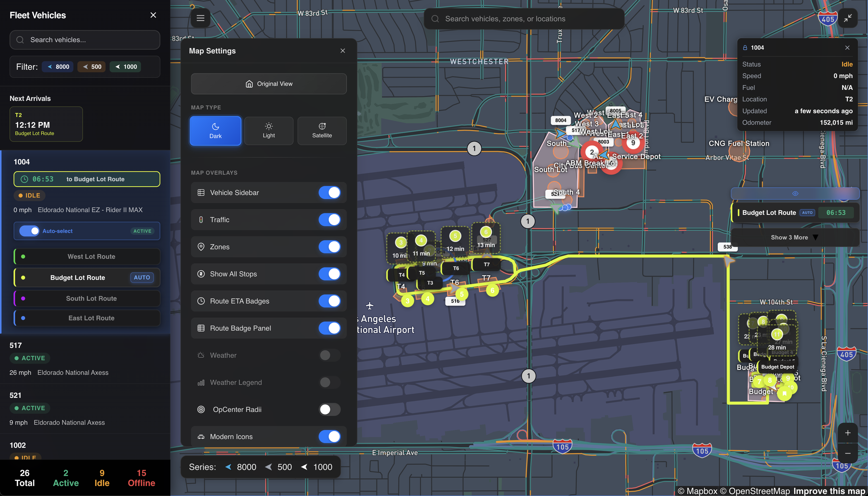Screen dimensions: 868x496
Task: Enable the OpCenter Radii toggle
Action: [329, 409]
